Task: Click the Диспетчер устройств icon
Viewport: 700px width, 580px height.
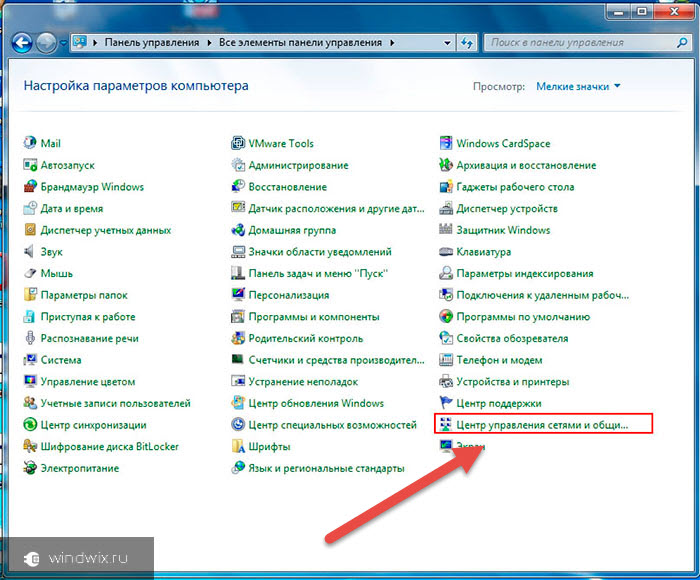Action: [x=446, y=208]
